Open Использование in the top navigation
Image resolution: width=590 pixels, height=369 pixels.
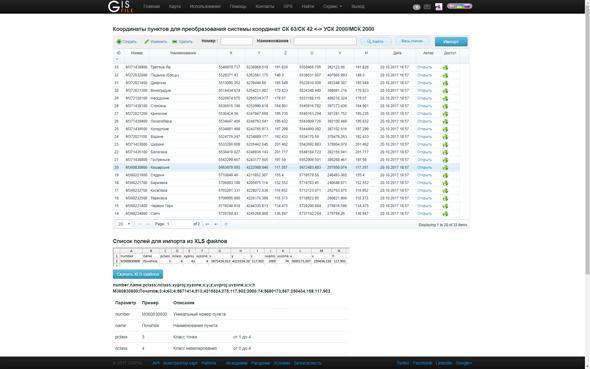[x=205, y=6]
